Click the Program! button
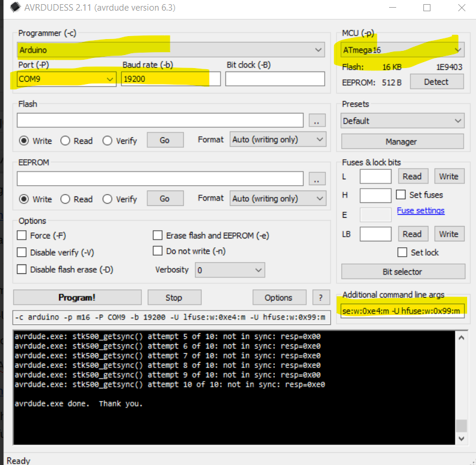This screenshot has width=476, height=465. 77,298
